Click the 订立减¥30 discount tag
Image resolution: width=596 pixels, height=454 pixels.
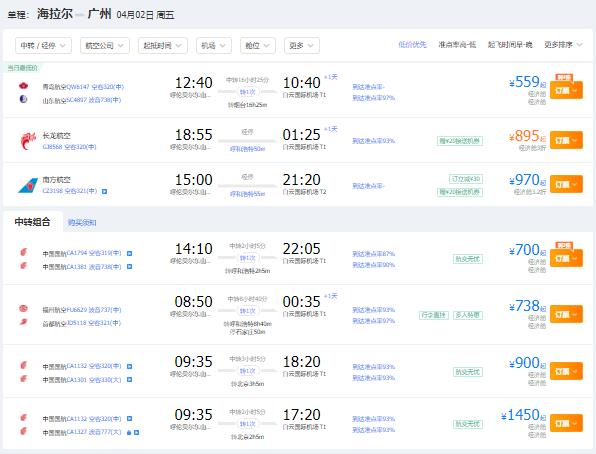pyautogui.click(x=466, y=179)
